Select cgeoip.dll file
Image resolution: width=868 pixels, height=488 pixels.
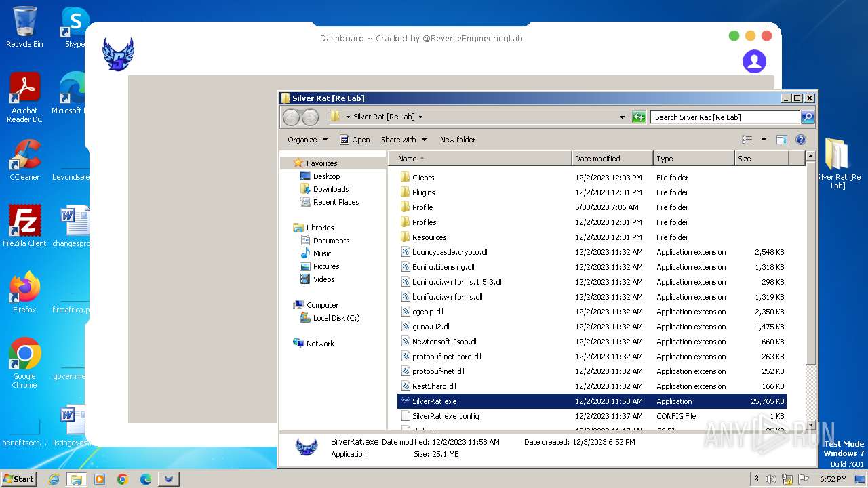tap(427, 312)
